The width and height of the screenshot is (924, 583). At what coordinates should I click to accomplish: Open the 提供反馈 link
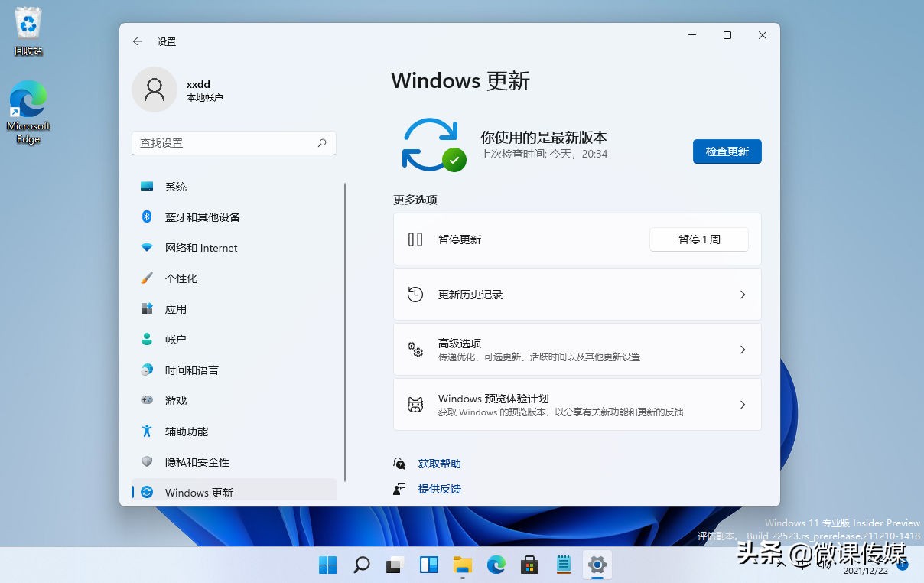(x=439, y=489)
